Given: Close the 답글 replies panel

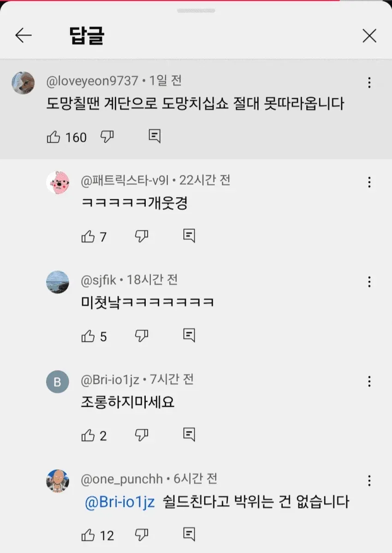Looking at the screenshot, I should (x=369, y=36).
